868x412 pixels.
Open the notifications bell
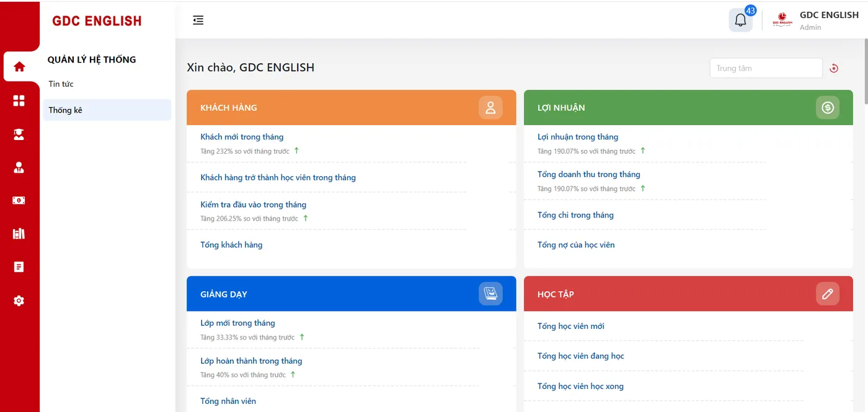740,20
